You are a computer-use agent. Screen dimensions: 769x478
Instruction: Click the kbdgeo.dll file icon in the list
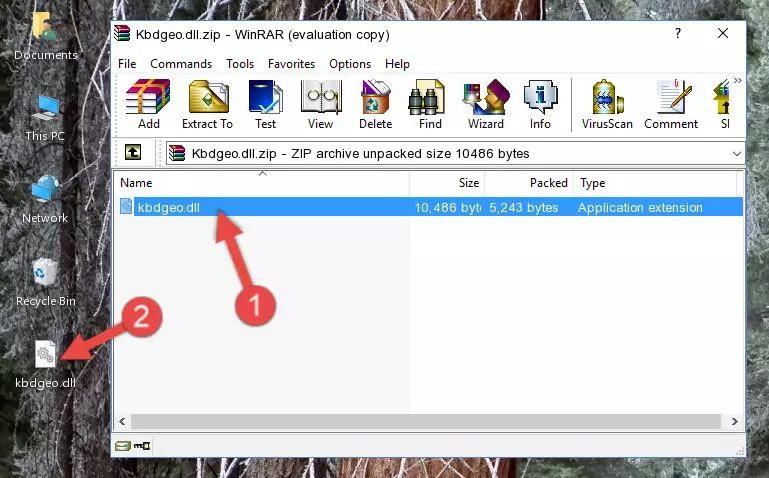point(126,206)
